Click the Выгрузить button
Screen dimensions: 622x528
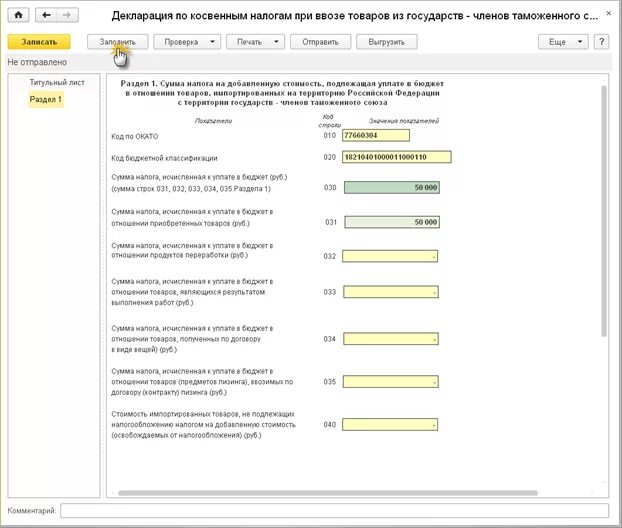[x=386, y=42]
